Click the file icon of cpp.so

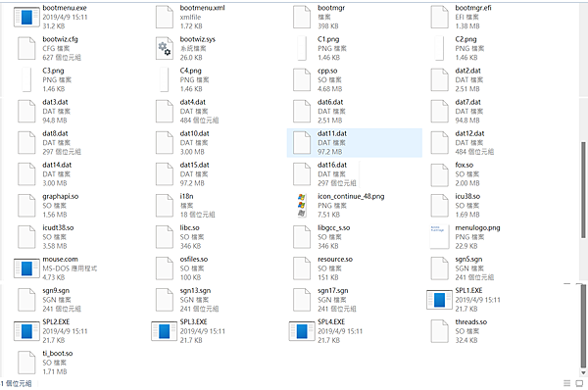tap(302, 80)
